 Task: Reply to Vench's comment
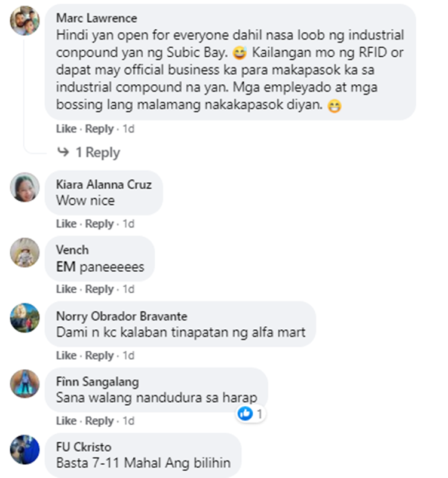coord(99,289)
